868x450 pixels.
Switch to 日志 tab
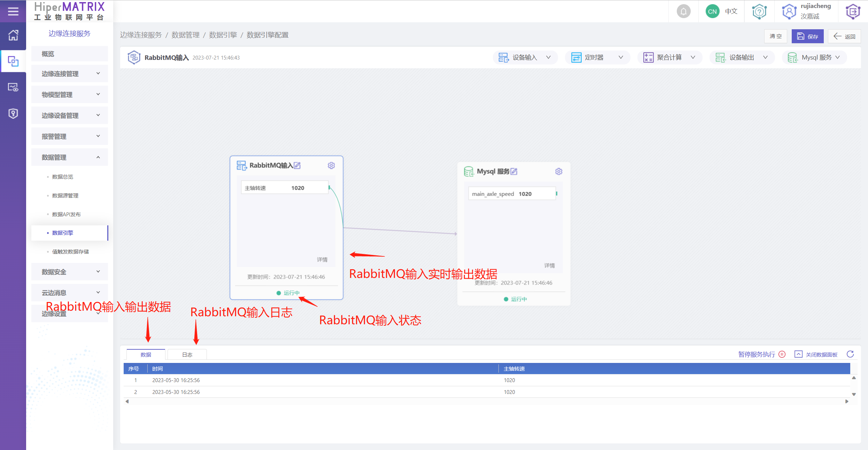(x=187, y=354)
